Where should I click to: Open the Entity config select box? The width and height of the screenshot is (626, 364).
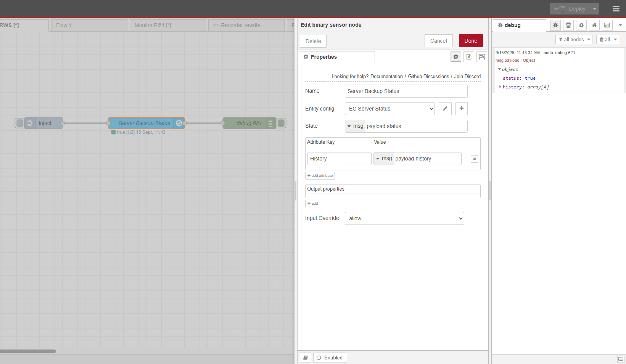[390, 109]
